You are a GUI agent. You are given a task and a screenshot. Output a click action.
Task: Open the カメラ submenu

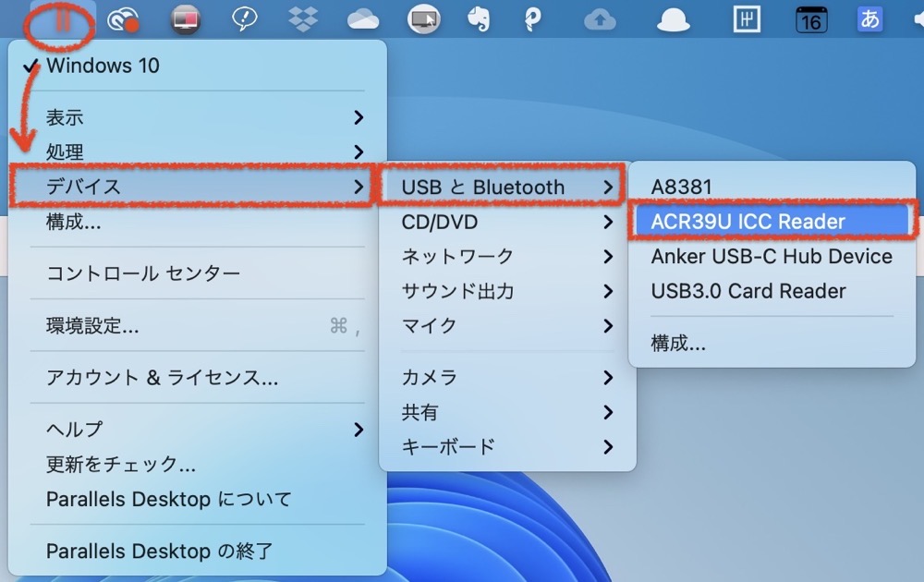pos(507,378)
